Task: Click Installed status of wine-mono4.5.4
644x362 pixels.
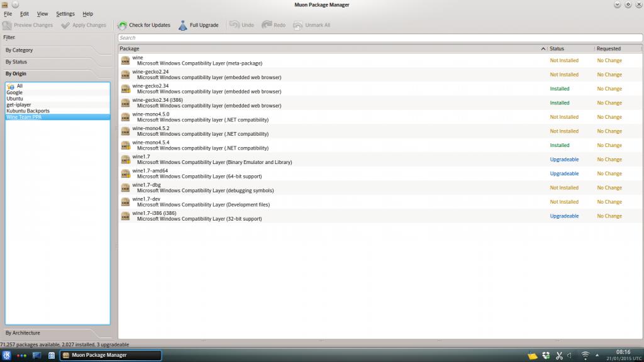Action: [x=559, y=145]
